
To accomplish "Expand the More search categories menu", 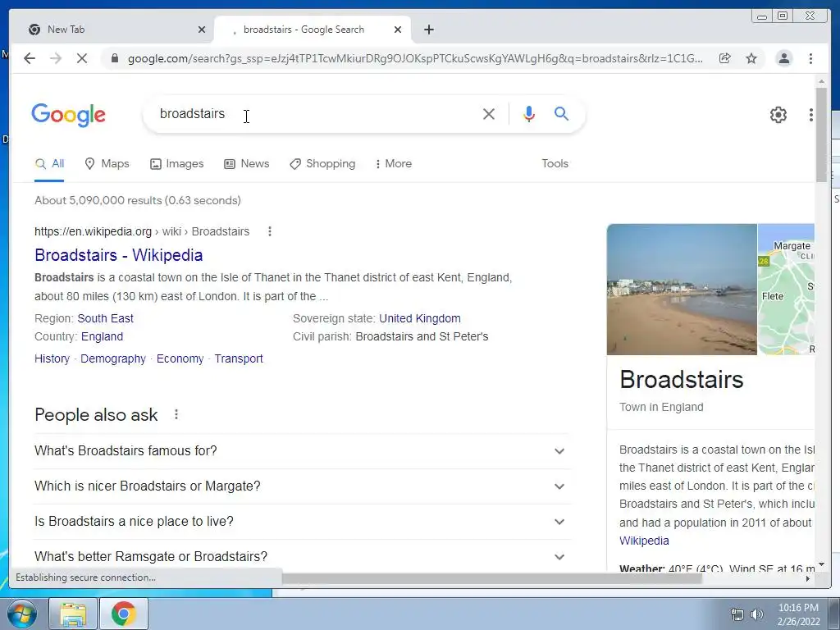I will [x=394, y=164].
